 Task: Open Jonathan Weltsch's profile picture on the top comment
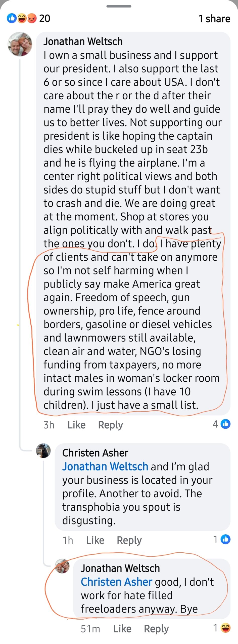(x=20, y=44)
